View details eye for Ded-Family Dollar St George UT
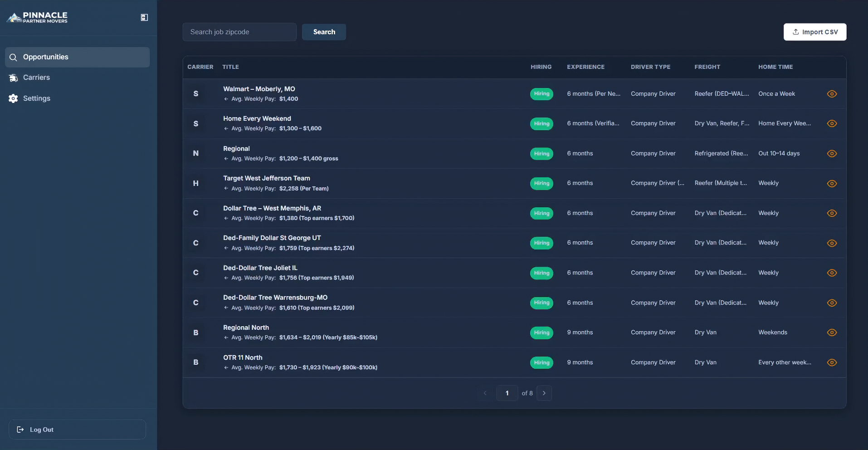Image resolution: width=868 pixels, height=450 pixels. coord(832,243)
